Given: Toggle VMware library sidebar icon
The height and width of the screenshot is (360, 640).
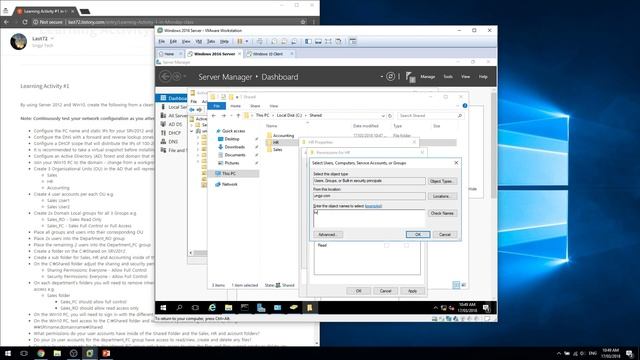Looking at the screenshot, I should [x=309, y=41].
